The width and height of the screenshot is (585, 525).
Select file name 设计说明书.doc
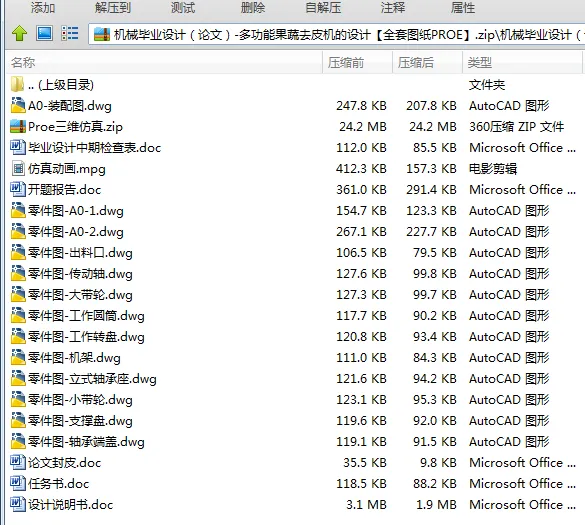tap(71, 505)
